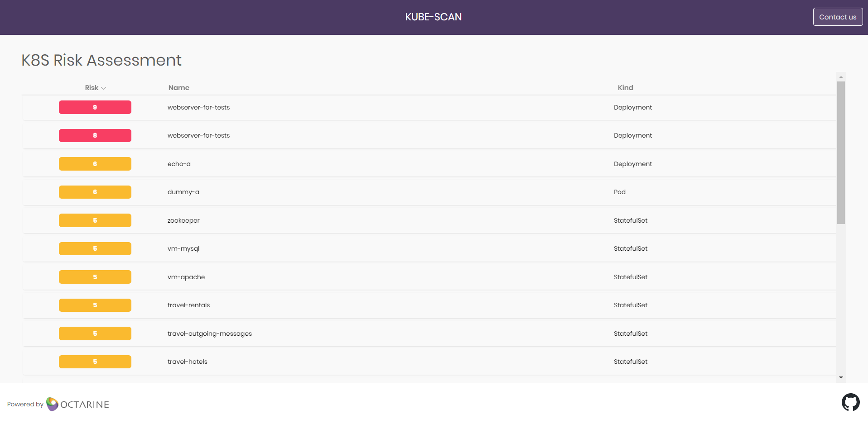Open the travel-outgoing-messages row name
868x424 pixels.
pos(210,333)
